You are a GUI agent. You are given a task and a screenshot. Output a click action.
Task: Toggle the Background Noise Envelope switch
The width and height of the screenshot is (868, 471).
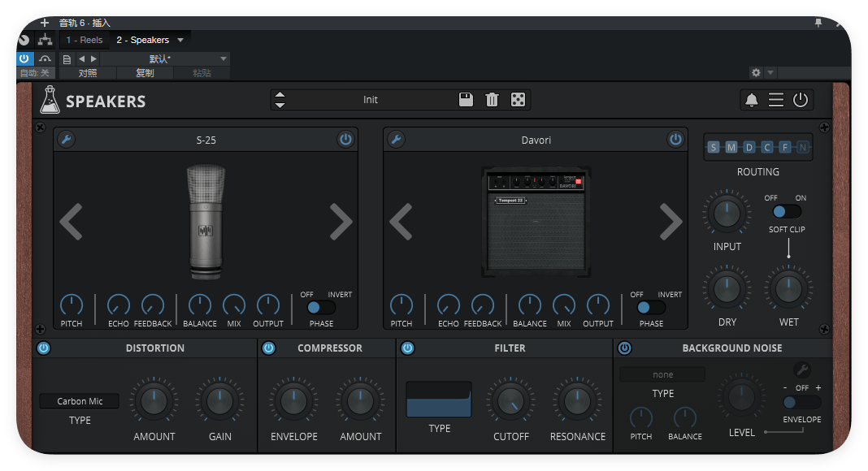pos(802,402)
